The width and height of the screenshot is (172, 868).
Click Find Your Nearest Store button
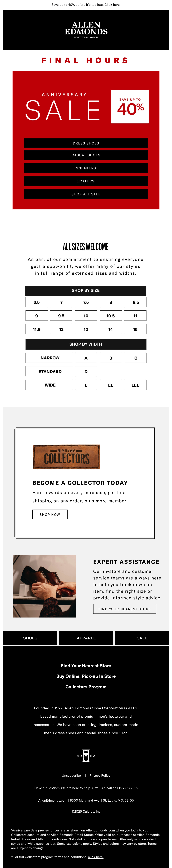tap(124, 609)
